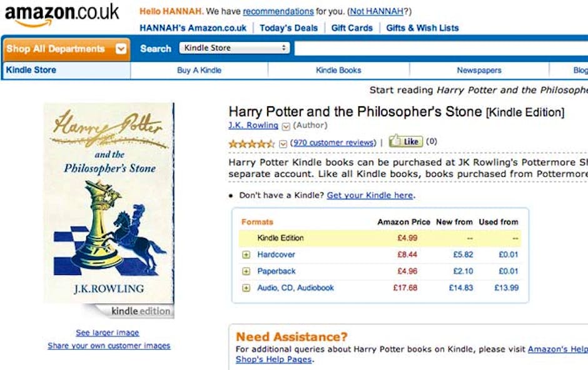Open the author J.K. Rowling dropdown arrow
The height and width of the screenshot is (370, 588).
(x=286, y=126)
